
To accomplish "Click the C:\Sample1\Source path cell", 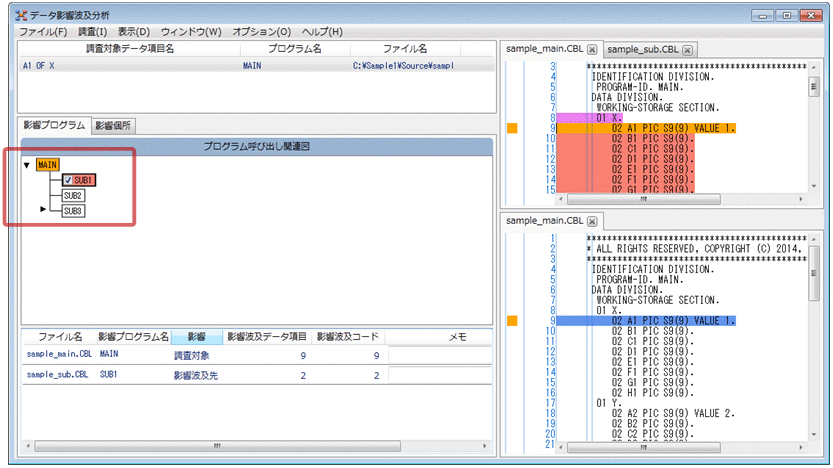I will click(403, 66).
